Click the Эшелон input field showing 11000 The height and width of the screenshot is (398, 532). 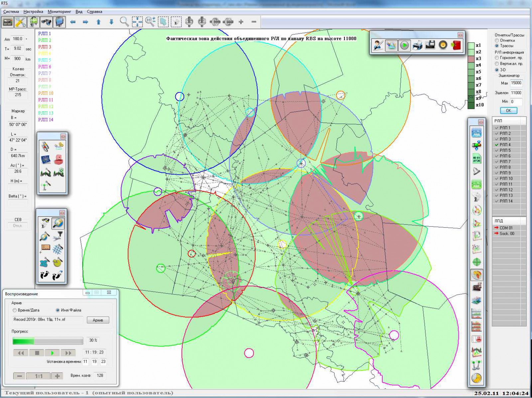click(516, 93)
